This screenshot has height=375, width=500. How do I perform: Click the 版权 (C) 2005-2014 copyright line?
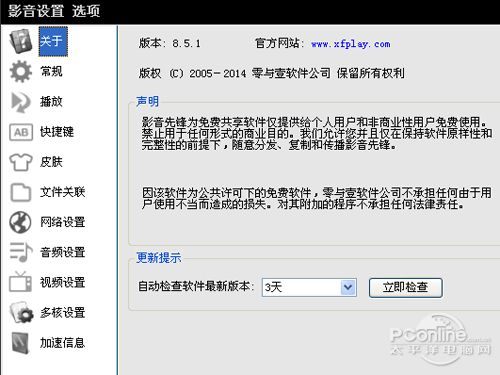click(271, 73)
